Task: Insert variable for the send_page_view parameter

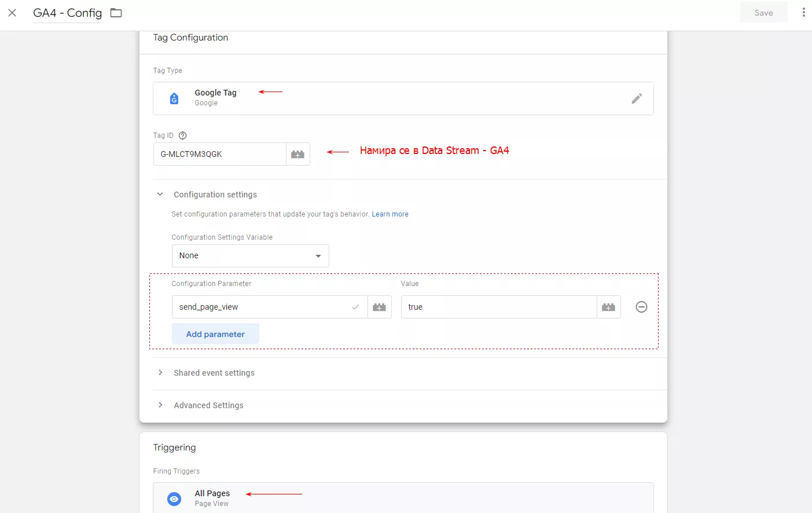Action: click(x=380, y=307)
